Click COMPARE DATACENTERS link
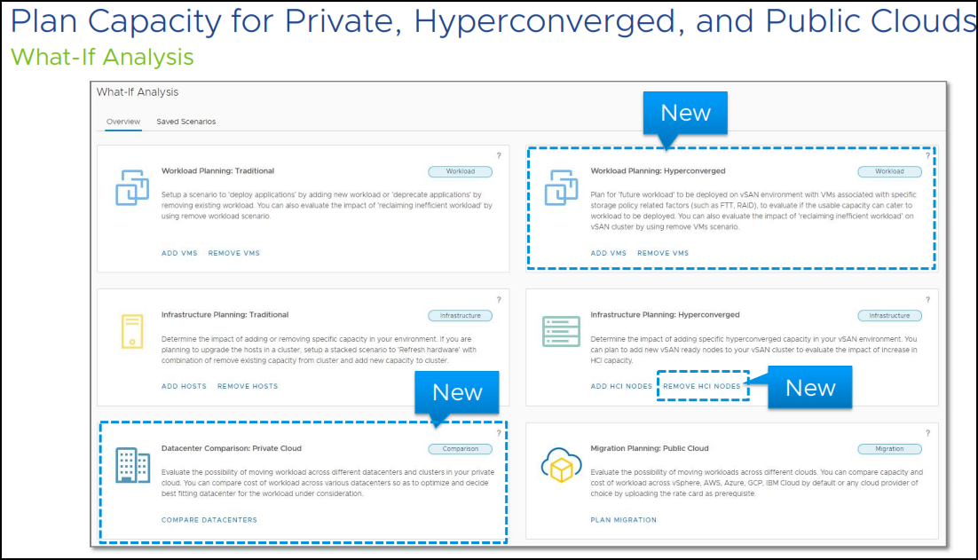Viewport: 978px width, 560px height. point(209,520)
